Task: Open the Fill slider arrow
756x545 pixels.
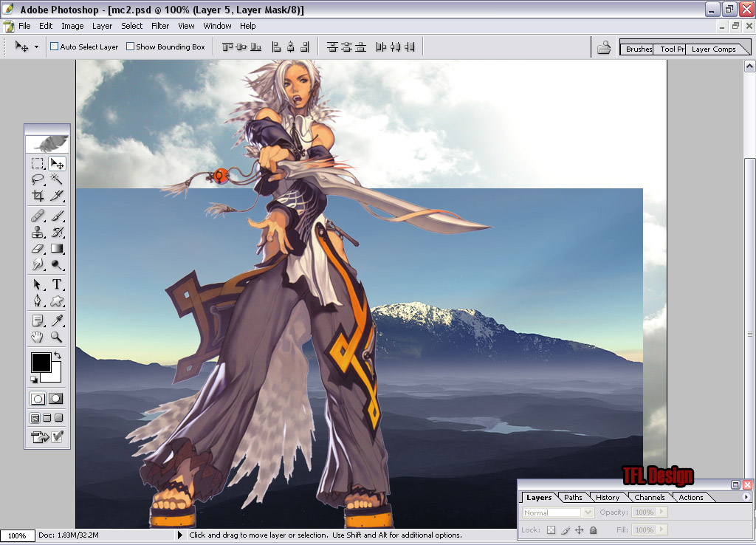Action: [x=661, y=529]
